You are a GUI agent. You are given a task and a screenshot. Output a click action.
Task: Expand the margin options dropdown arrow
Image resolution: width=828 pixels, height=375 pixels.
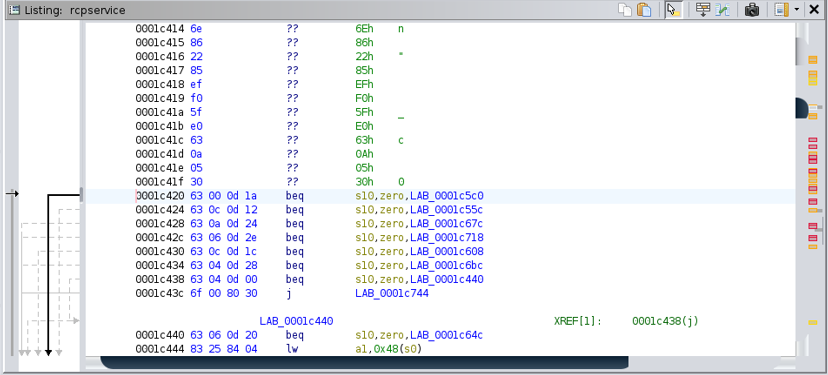796,10
